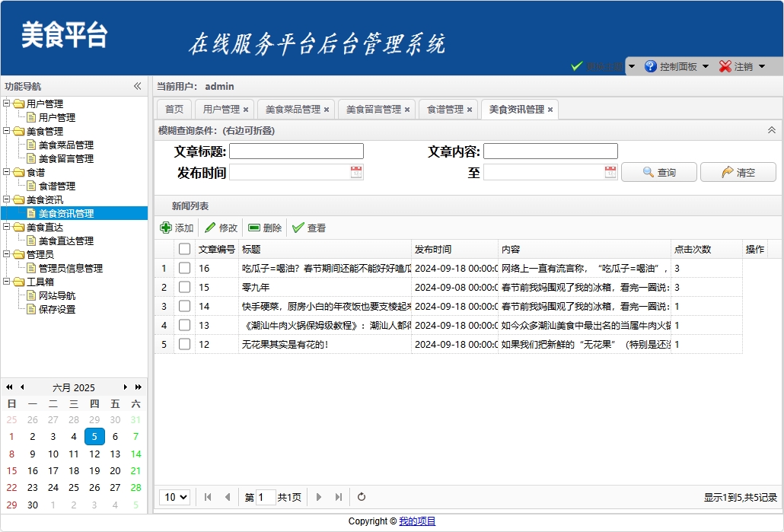Click the 查询 search button
This screenshot has height=532, width=784.
click(659, 173)
